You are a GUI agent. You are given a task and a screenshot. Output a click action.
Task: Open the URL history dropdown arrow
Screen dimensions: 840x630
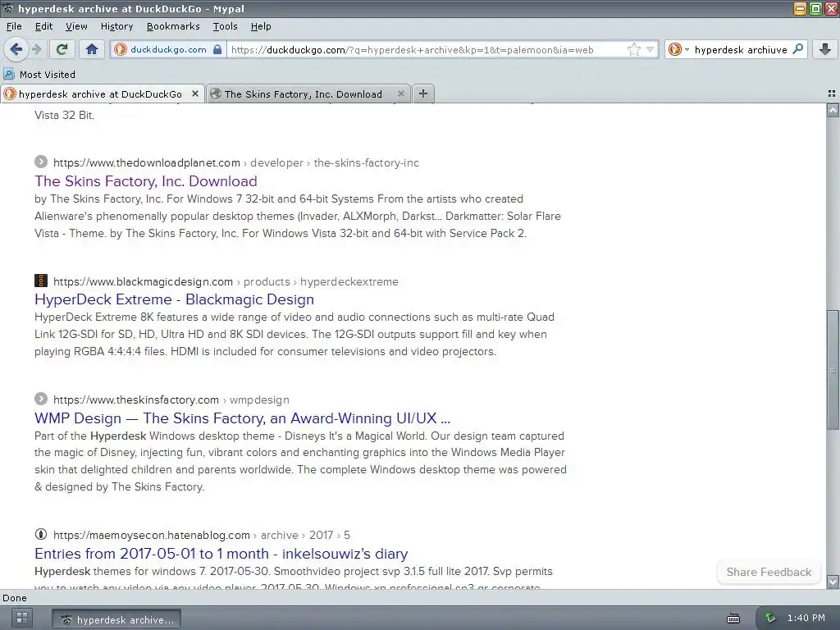click(650, 49)
